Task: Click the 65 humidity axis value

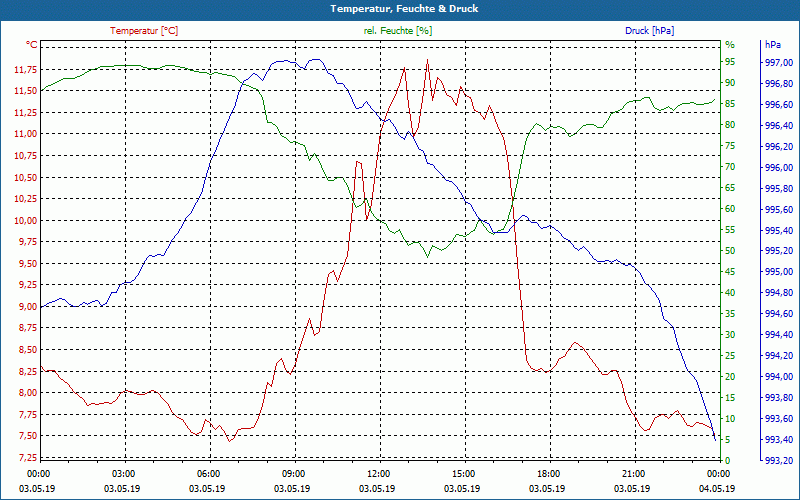Action: tap(730, 188)
